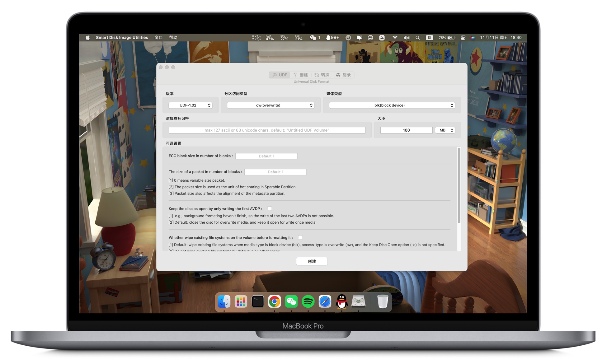Click the Siri menu bar icon

coord(473,38)
